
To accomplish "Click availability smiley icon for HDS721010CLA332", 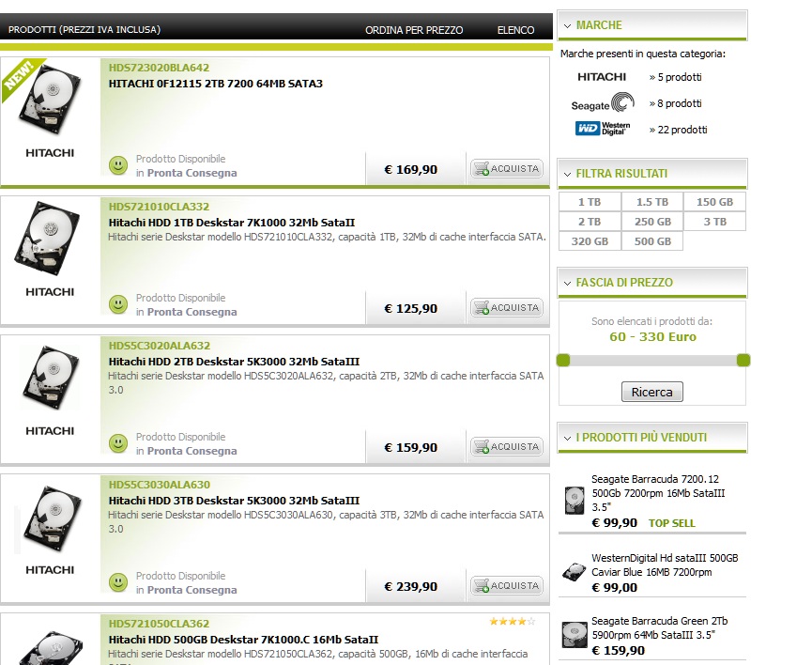I will [x=118, y=304].
